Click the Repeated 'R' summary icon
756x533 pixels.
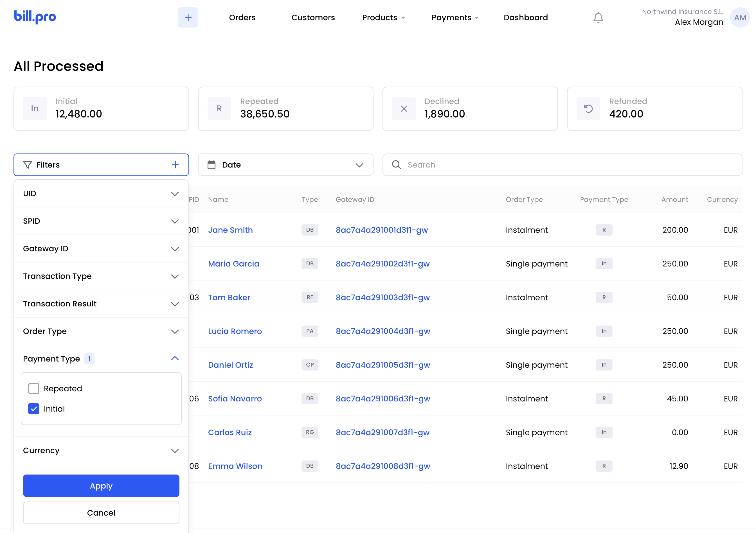[x=219, y=109]
